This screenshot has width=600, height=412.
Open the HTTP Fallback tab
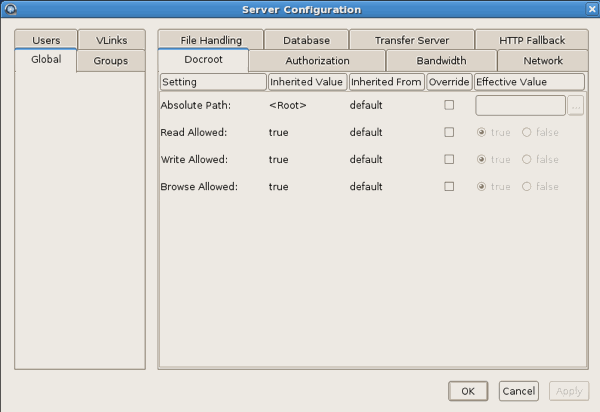[x=532, y=40]
